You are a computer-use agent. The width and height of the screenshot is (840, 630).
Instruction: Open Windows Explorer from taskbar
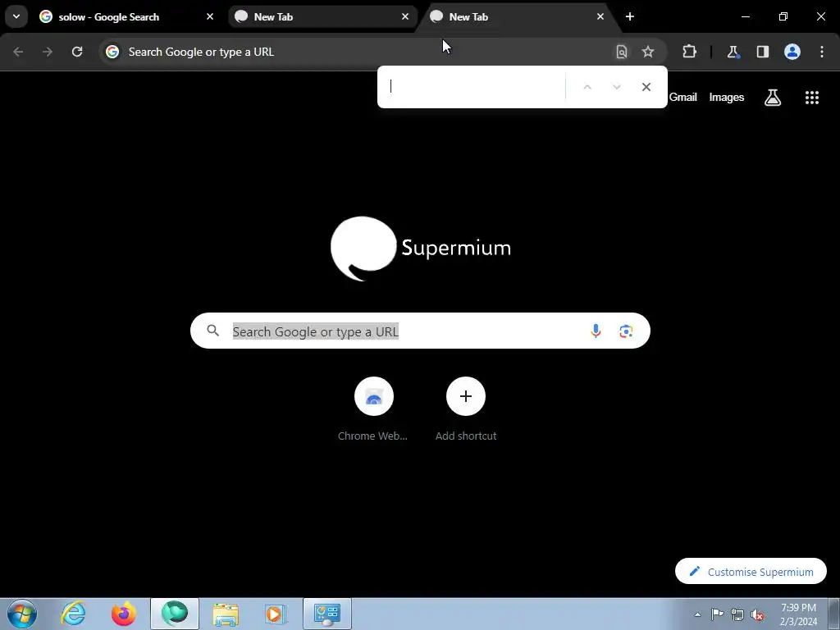226,614
